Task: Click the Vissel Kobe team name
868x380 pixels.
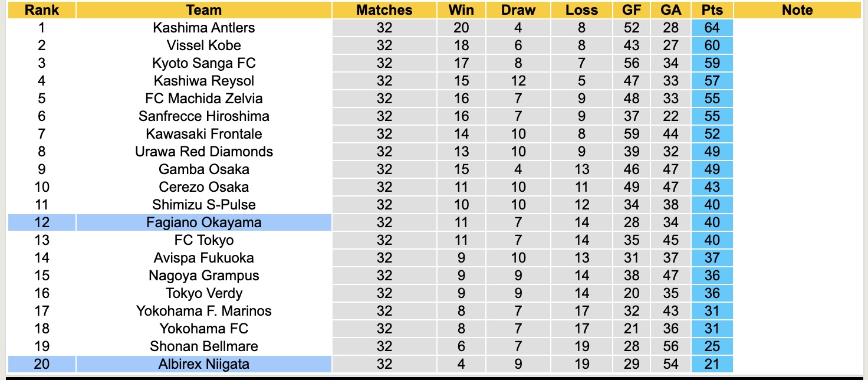Action: pyautogui.click(x=203, y=45)
